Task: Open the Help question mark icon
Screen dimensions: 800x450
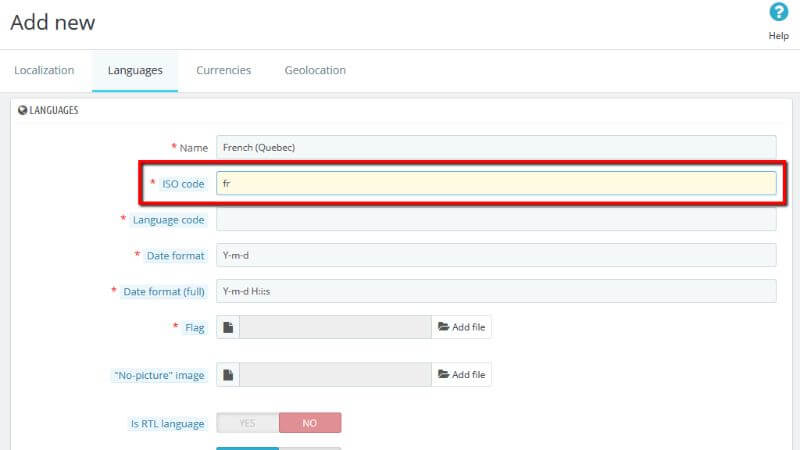Action: click(x=779, y=12)
